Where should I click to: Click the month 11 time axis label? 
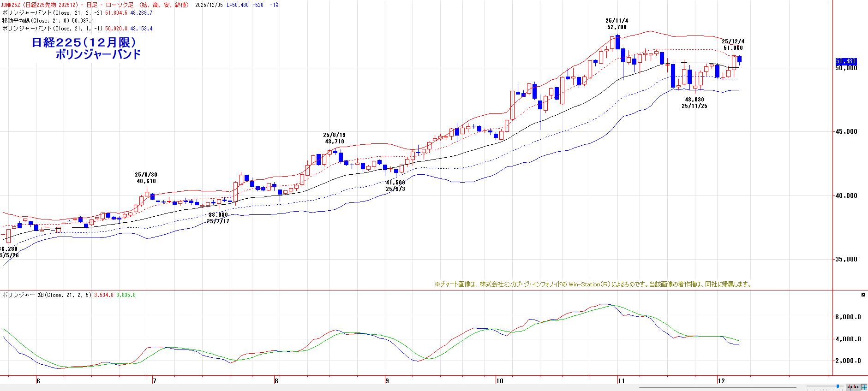(x=621, y=381)
